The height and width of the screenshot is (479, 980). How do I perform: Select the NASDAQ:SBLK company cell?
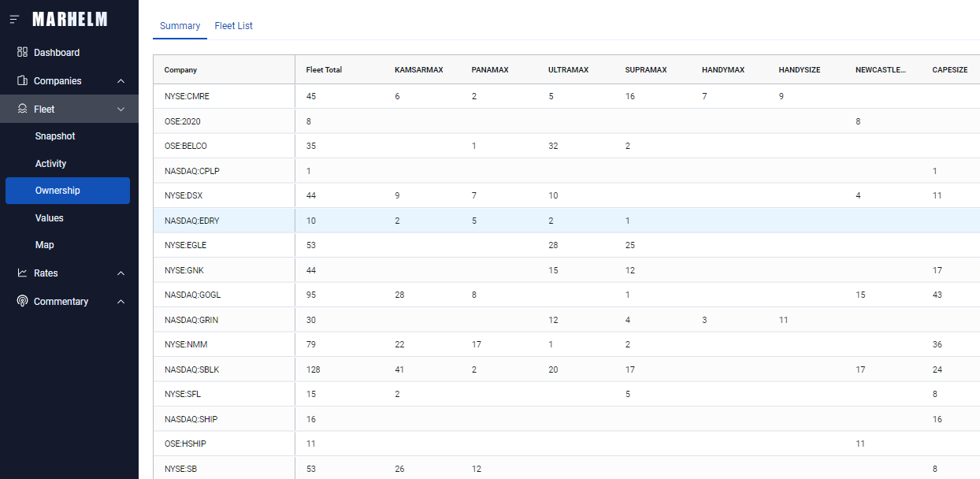(224, 369)
